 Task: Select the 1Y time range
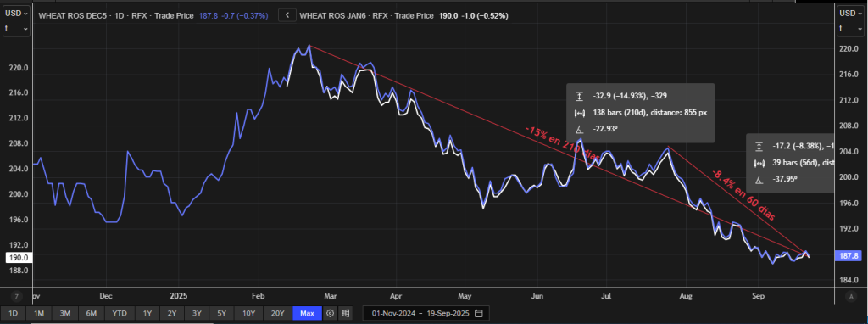tap(147, 314)
